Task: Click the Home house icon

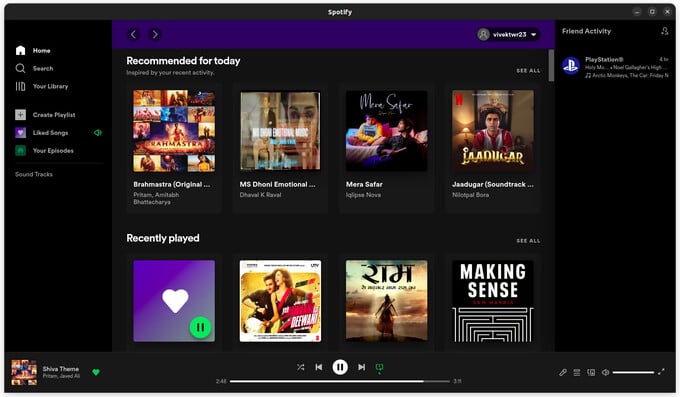Action: [x=20, y=50]
